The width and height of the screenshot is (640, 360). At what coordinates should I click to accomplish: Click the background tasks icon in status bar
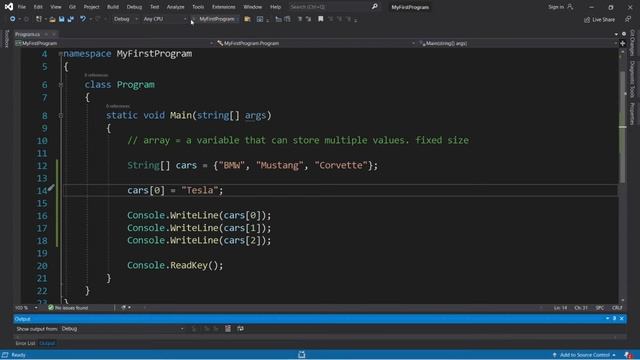[x=302, y=355]
